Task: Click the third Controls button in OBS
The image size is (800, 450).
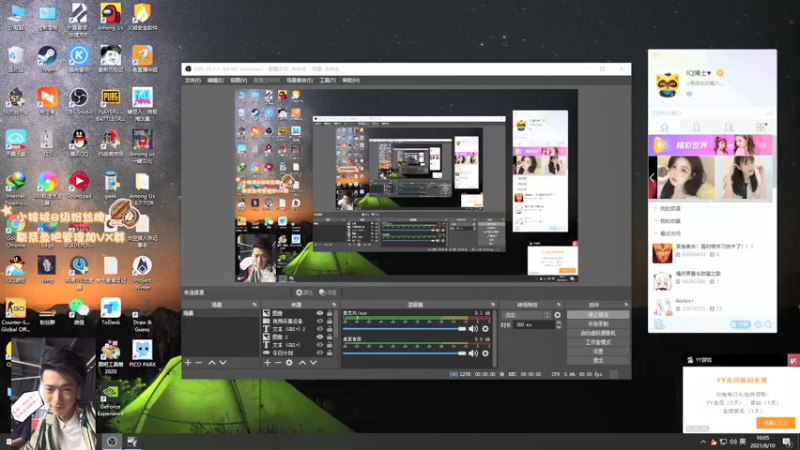Action: (x=598, y=333)
